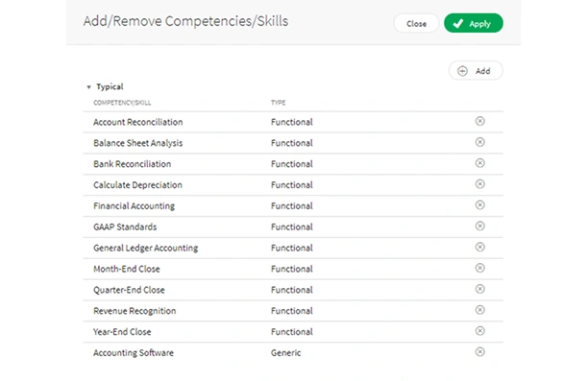
Task: Collapse the Typical section
Action: 89,87
